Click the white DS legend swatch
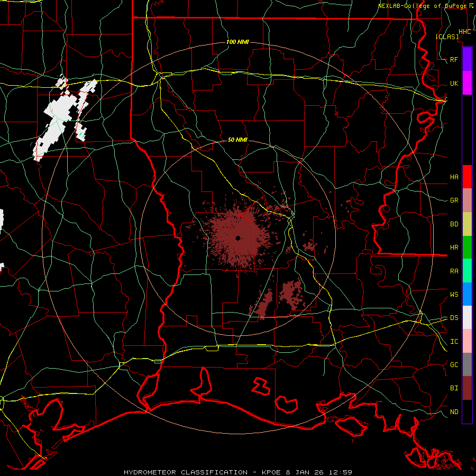Viewport: 476px width, 476px height. 467,317
